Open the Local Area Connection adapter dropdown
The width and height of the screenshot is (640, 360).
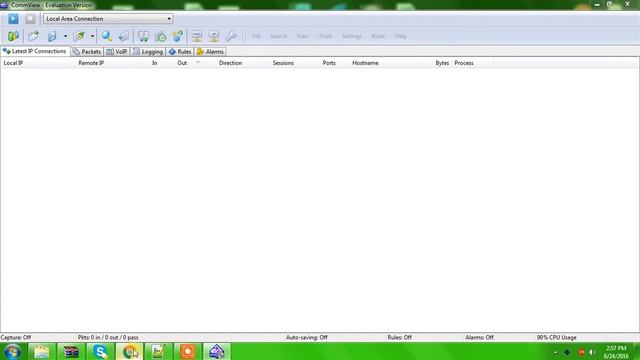tap(108, 19)
